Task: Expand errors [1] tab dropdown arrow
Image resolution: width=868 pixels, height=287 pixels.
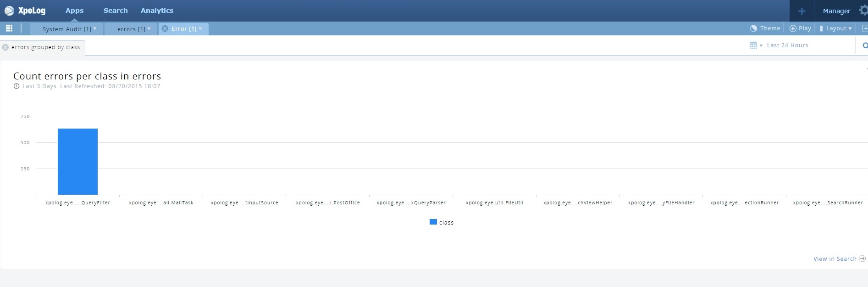Action: point(149,28)
